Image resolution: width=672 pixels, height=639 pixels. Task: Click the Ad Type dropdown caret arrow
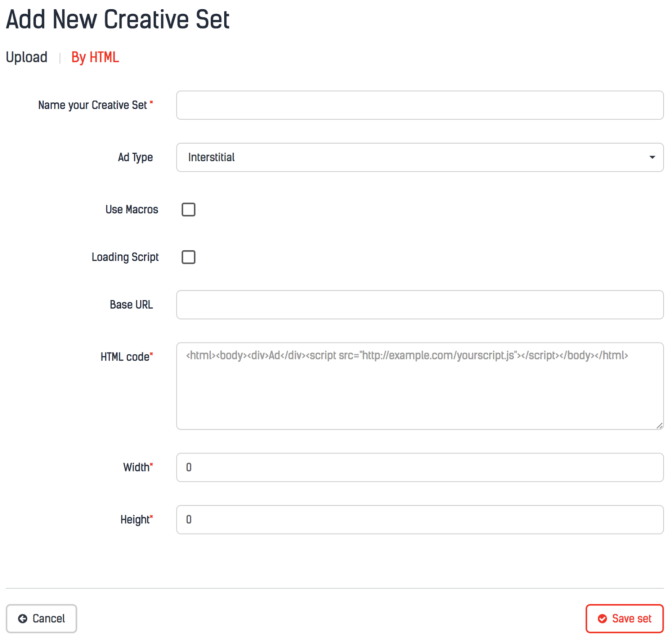coord(652,157)
